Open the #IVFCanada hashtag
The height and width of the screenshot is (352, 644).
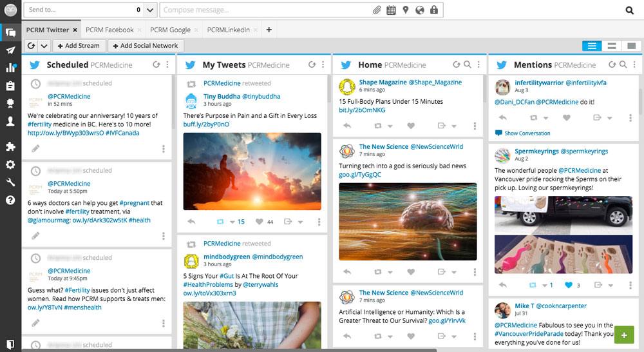[122, 133]
